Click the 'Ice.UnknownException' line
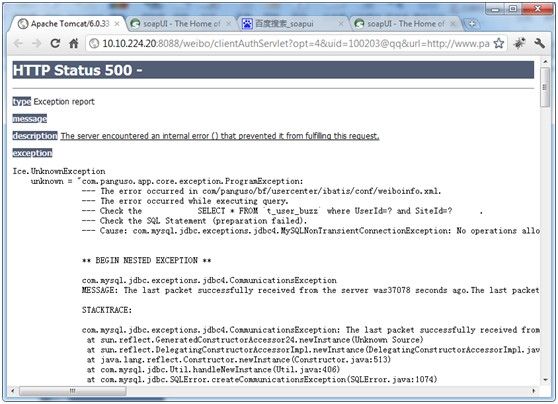This screenshot has width=558, height=404. 59,172
